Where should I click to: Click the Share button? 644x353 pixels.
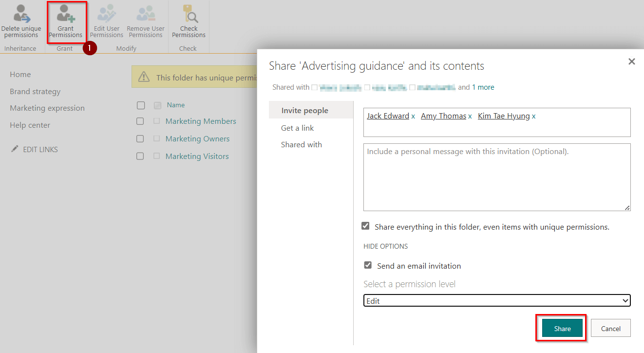click(562, 329)
